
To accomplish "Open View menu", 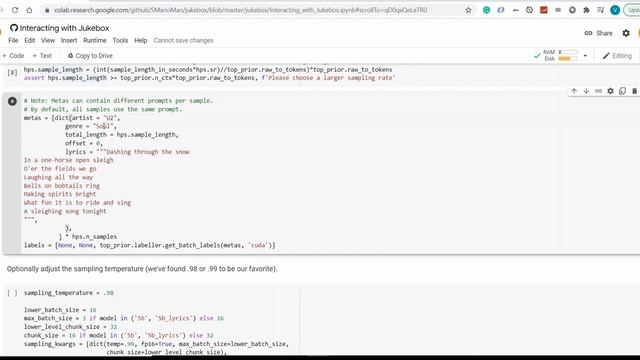I will pyautogui.click(x=48, y=40).
